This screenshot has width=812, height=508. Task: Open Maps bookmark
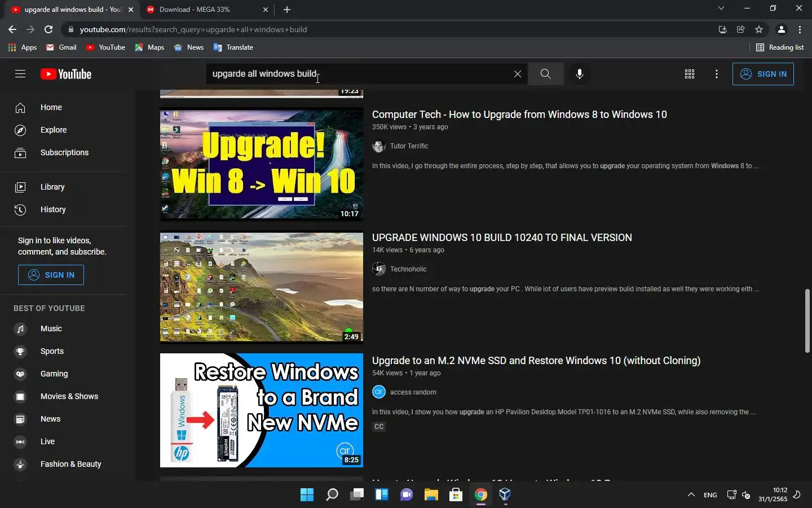click(149, 47)
